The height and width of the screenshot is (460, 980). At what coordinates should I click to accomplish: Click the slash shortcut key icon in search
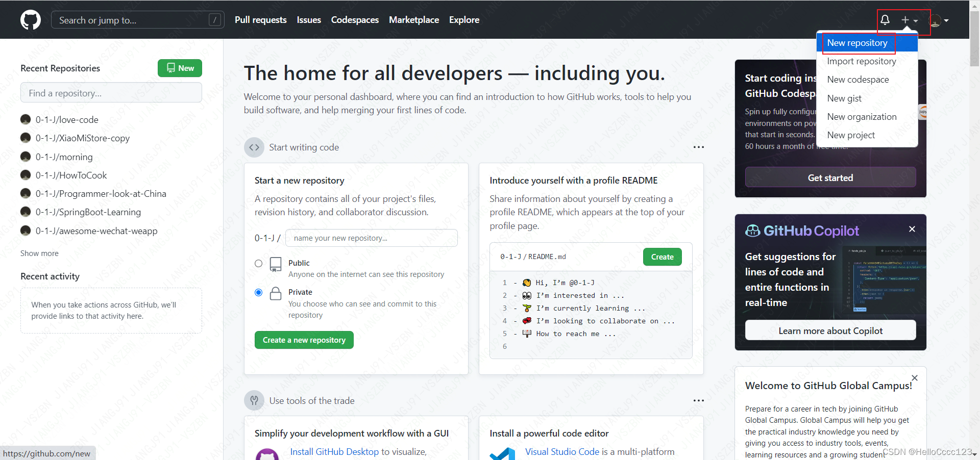pyautogui.click(x=215, y=20)
